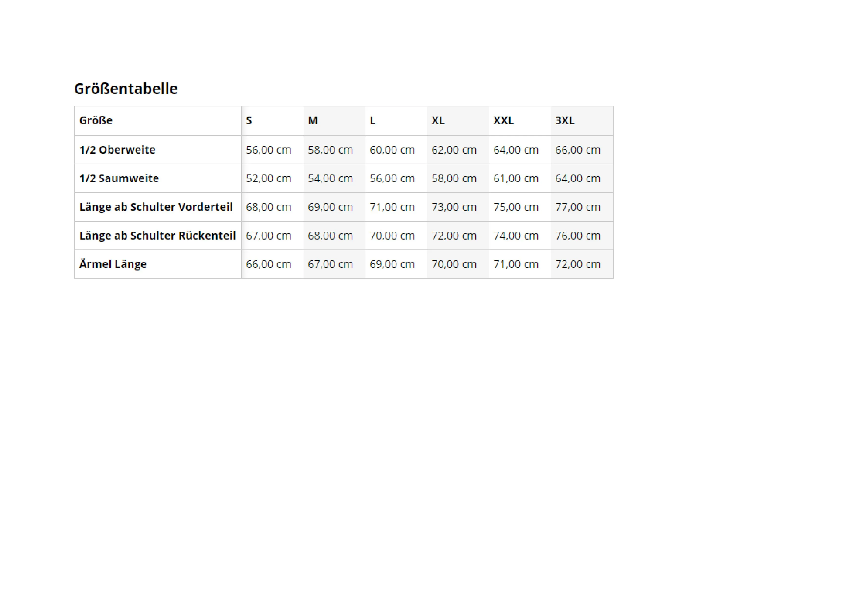Screen dimensions: 868x614
Task: Click the Rückenteil XXL value 74,00 cm
Action: pos(516,236)
